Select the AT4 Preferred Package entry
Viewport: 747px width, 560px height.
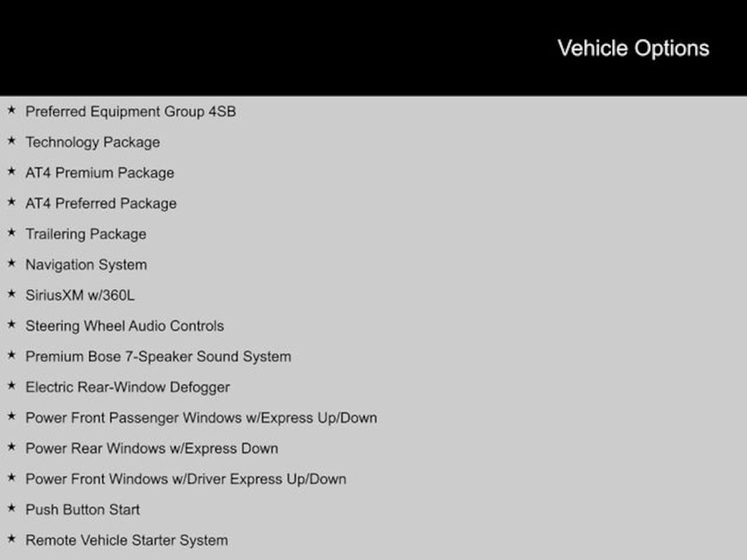[x=101, y=203]
